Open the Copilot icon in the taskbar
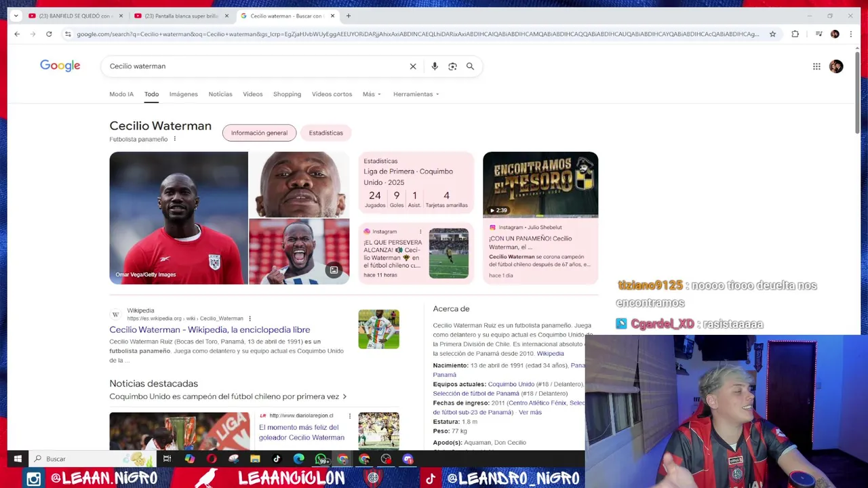Viewport: 868px width, 488px height. (189, 459)
